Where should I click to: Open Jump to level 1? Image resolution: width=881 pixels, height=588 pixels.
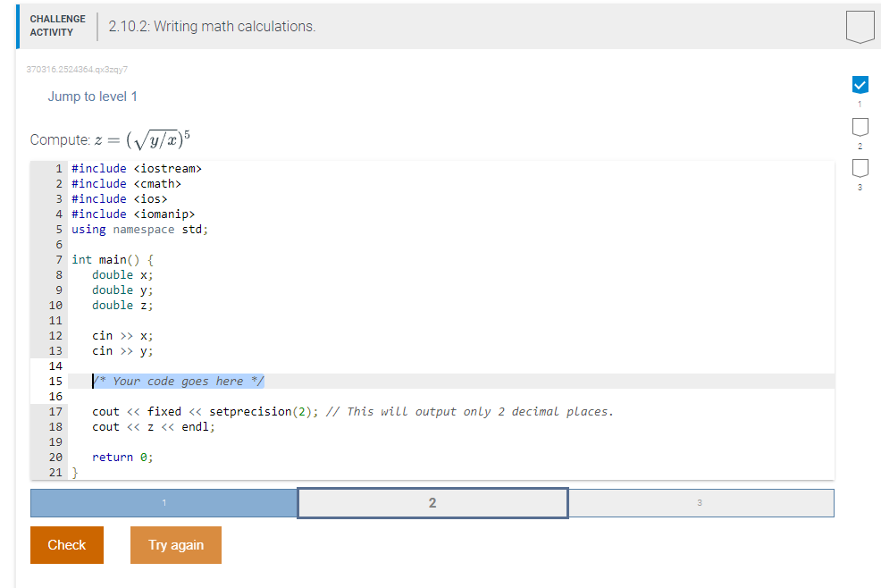pyautogui.click(x=90, y=96)
